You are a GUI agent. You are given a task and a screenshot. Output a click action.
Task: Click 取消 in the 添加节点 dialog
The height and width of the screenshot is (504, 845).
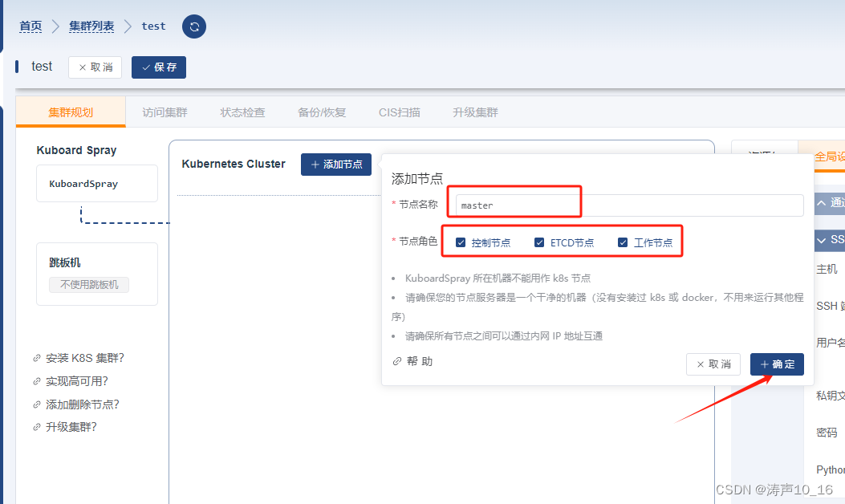pyautogui.click(x=713, y=364)
